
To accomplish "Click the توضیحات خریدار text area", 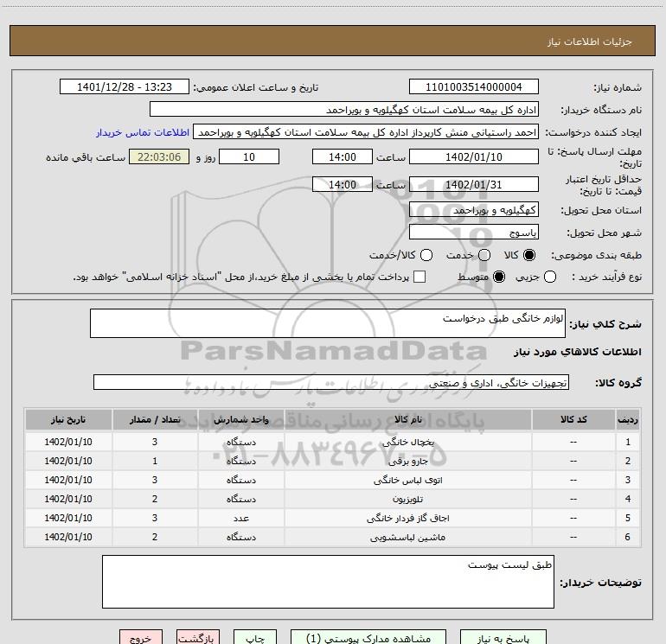I will [328, 582].
